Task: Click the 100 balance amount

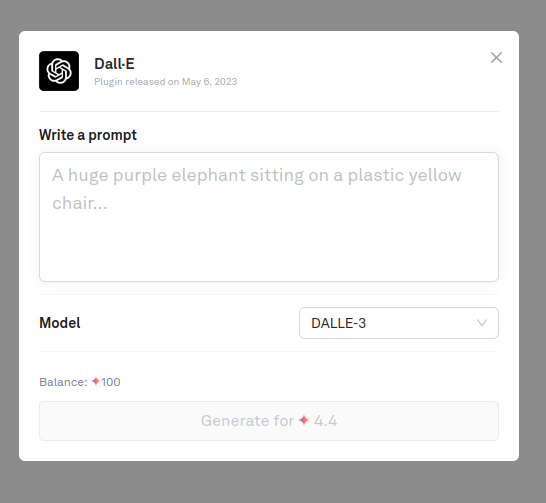Action: tap(111, 382)
